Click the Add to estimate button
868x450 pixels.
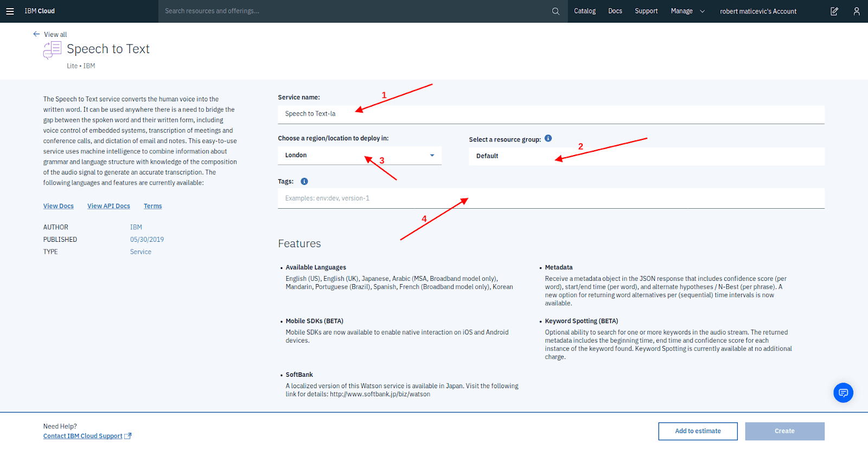point(698,431)
